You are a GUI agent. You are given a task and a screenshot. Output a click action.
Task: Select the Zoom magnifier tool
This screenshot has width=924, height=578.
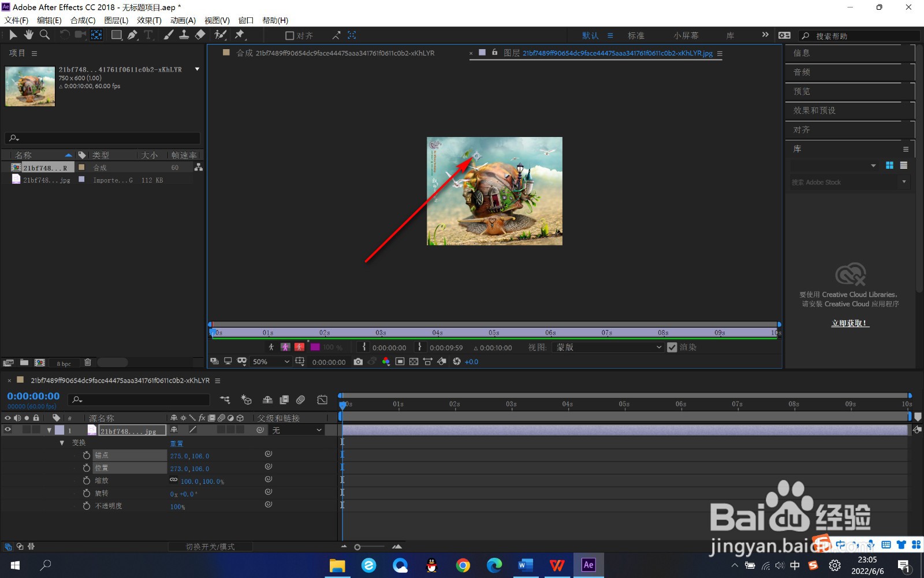44,35
